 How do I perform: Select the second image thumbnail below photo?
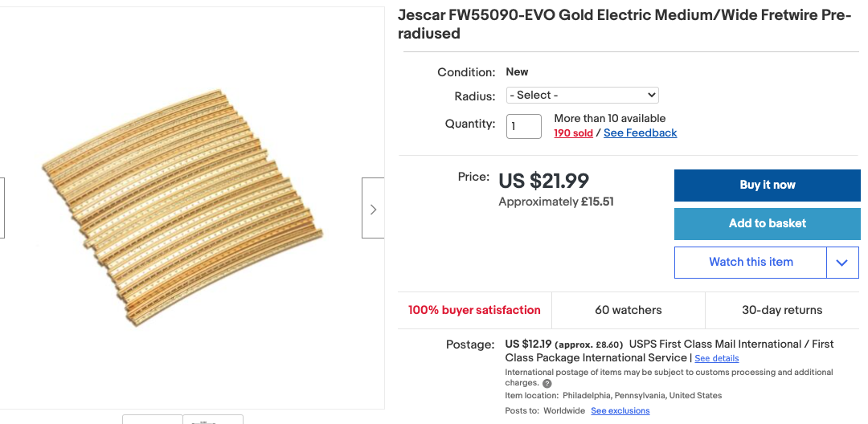(x=213, y=419)
